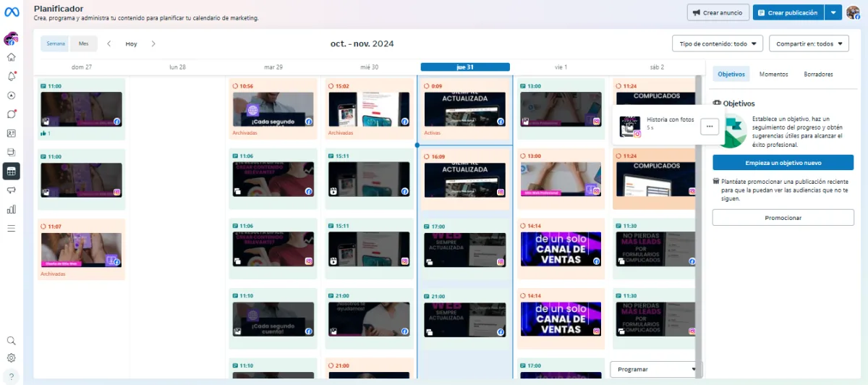This screenshot has height=385, width=868.
Task: Expand the arrow next to Crear publicación
Action: click(x=833, y=12)
